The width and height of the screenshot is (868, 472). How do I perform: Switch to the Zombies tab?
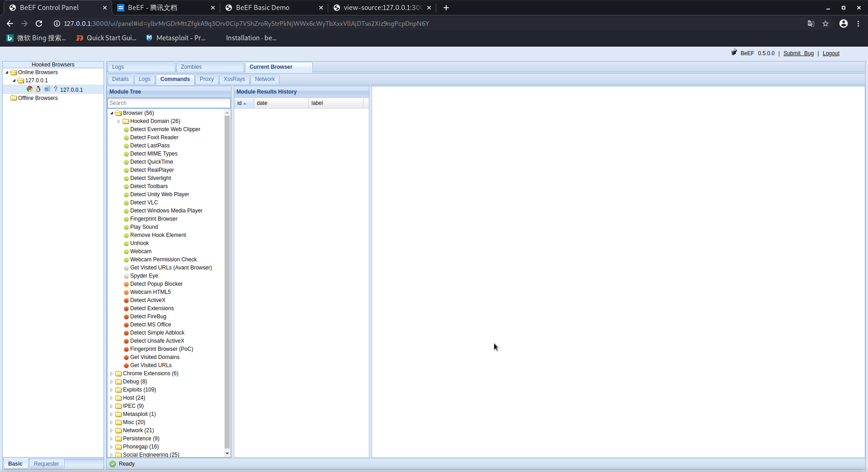191,67
